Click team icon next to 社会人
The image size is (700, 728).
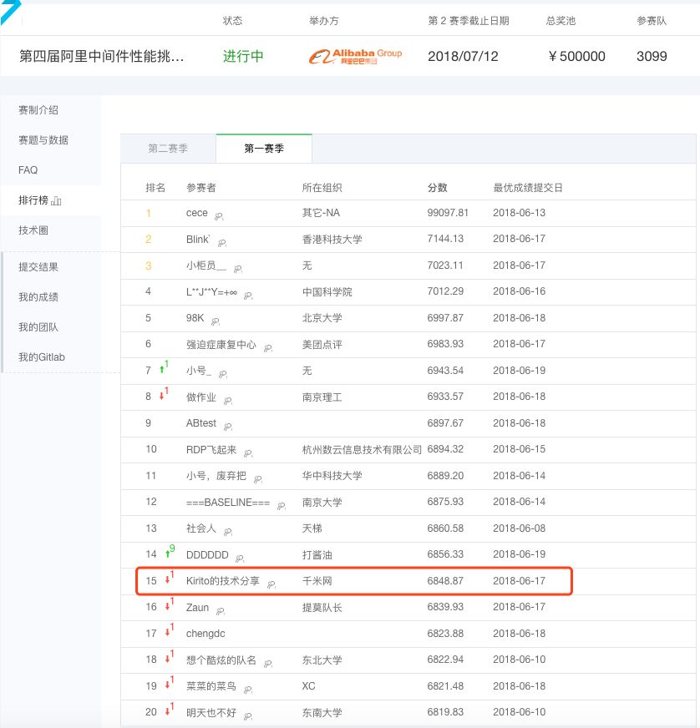(227, 532)
